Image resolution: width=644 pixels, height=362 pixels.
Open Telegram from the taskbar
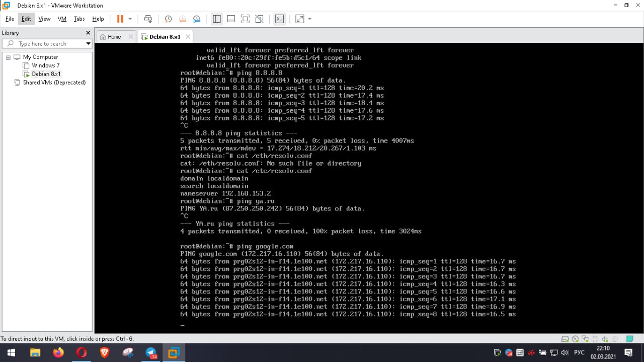[151, 352]
